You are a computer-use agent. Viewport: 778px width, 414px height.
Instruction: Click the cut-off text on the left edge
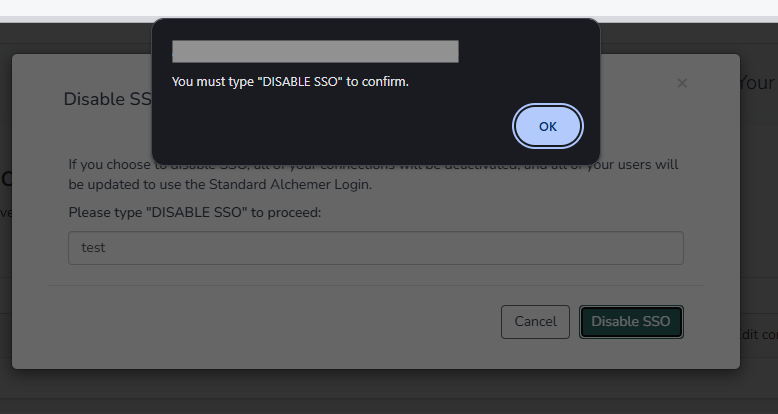[x=5, y=180]
